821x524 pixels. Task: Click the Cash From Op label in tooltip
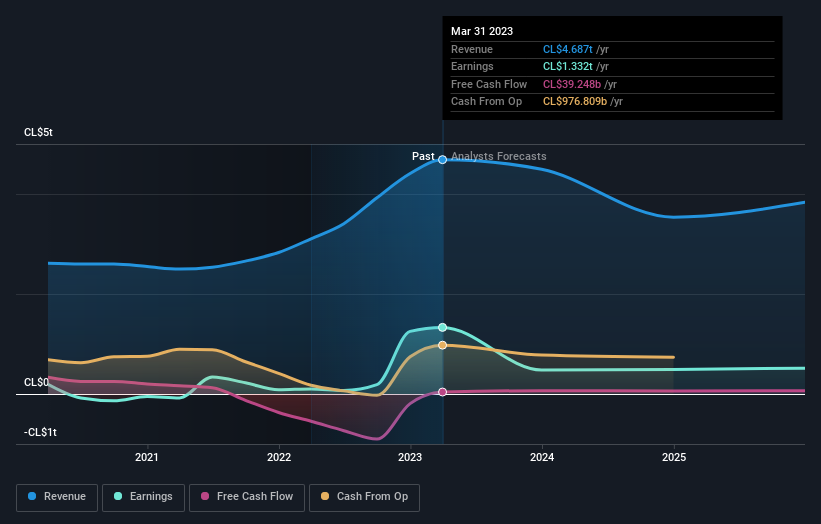coord(486,102)
